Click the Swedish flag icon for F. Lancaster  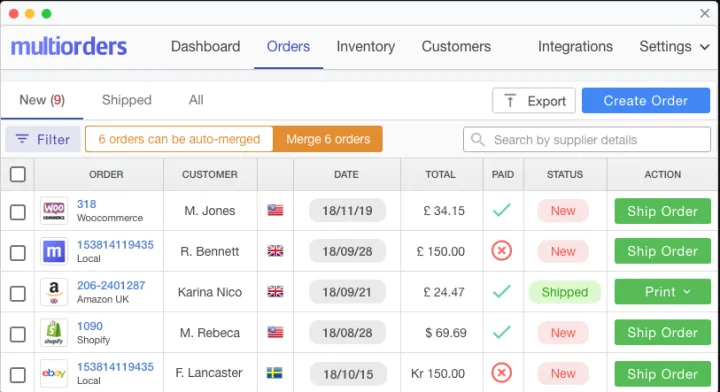(275, 373)
